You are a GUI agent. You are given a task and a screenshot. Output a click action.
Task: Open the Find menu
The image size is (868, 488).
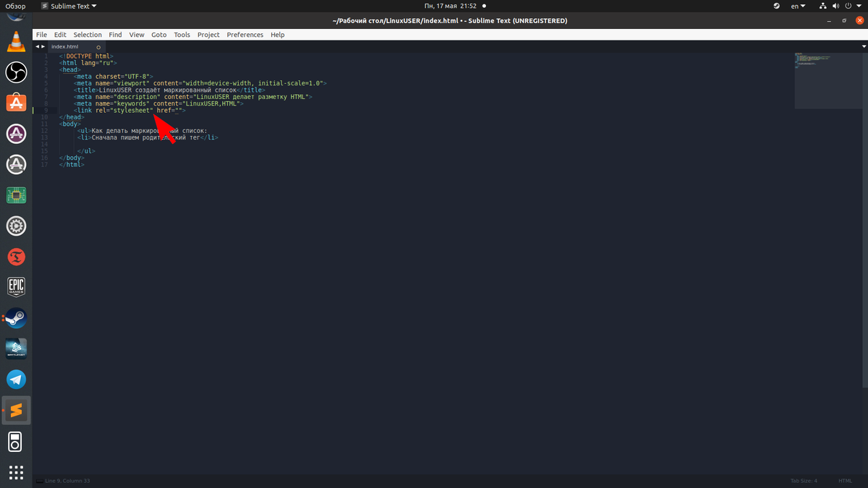point(116,35)
